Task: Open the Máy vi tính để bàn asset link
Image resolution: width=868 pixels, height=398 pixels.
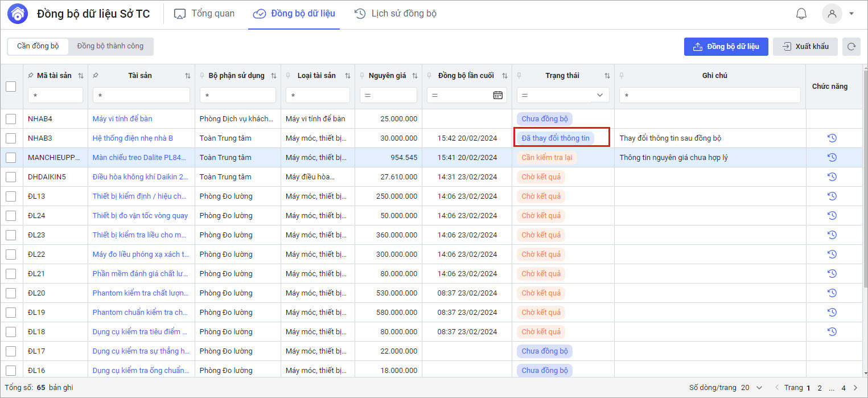Action: [122, 118]
